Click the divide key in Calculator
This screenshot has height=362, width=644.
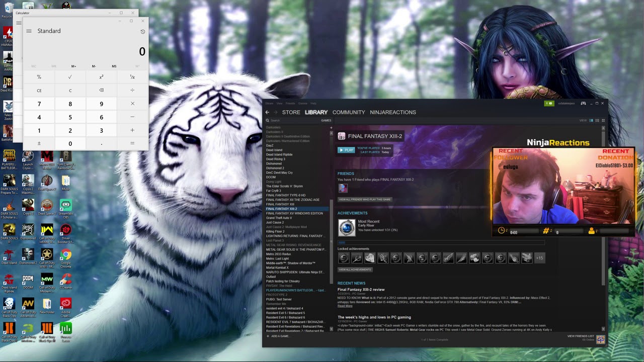point(132,90)
